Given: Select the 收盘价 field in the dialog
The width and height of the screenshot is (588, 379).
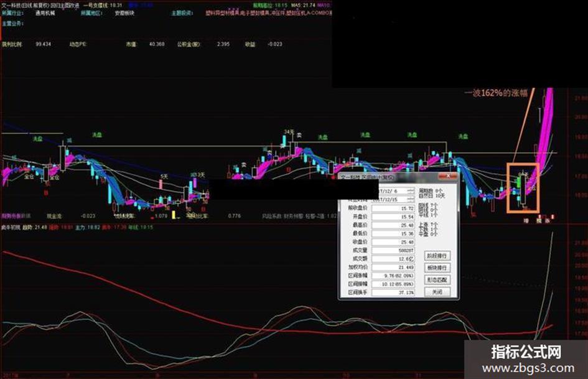Looking at the screenshot, I should [393, 242].
